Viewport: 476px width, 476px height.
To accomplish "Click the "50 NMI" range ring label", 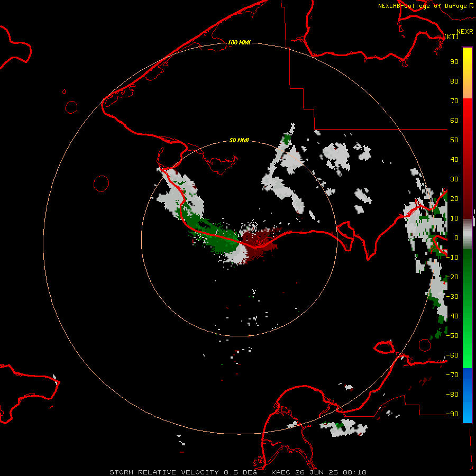I will pos(239,140).
